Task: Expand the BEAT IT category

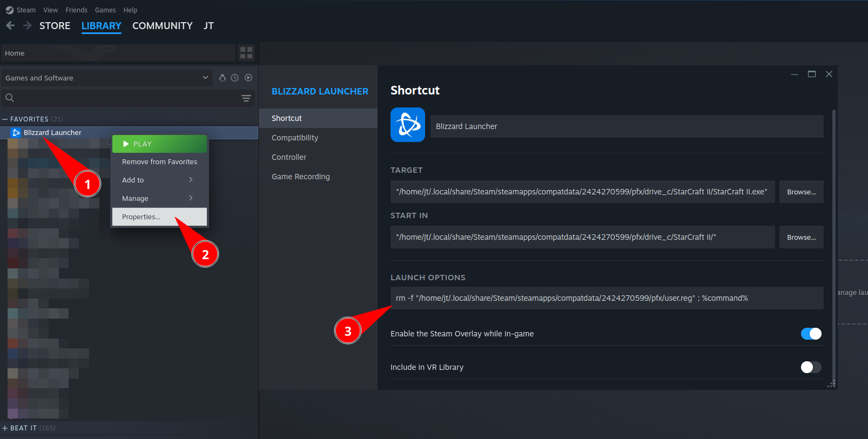Action: click(5, 428)
